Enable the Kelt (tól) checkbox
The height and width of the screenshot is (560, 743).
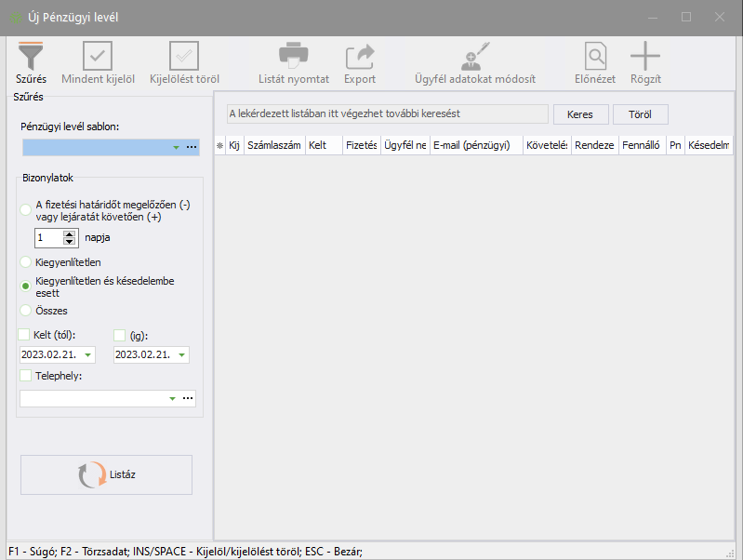(x=25, y=335)
